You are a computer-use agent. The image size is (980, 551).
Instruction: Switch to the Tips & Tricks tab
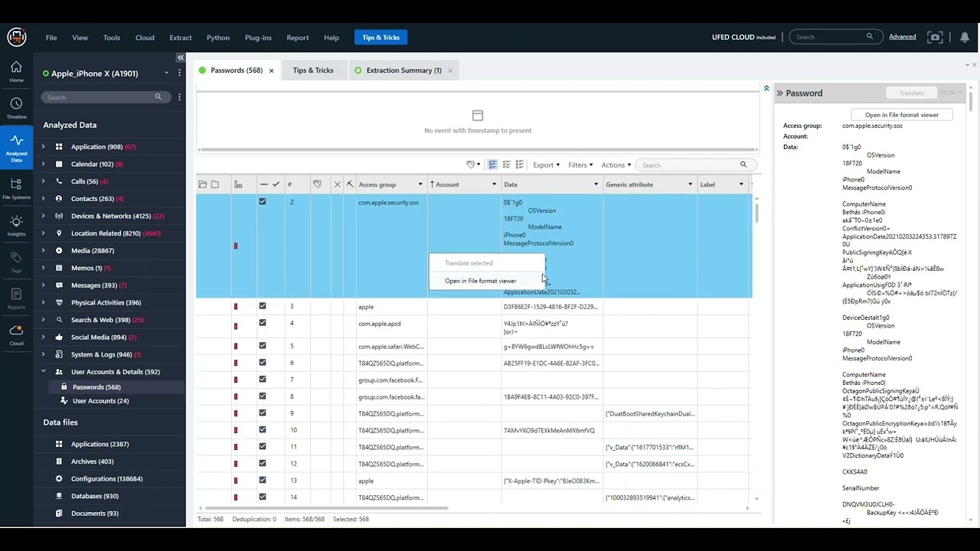pyautogui.click(x=313, y=70)
